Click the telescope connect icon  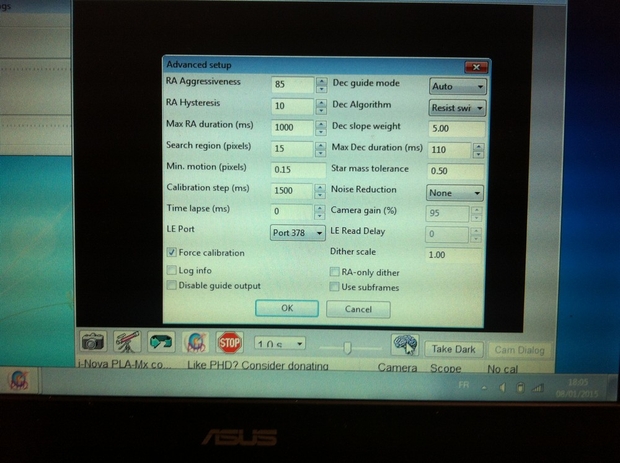pyautogui.click(x=127, y=342)
